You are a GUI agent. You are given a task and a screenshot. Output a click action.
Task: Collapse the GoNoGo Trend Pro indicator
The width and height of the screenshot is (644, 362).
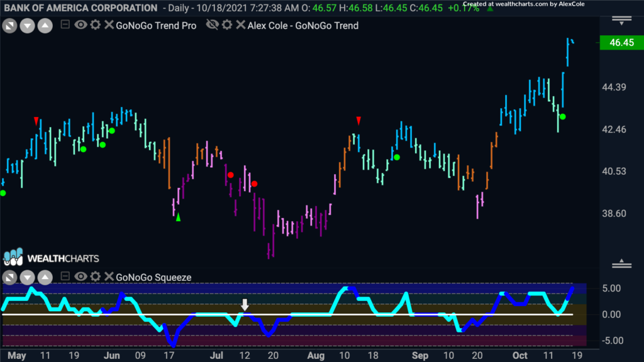pyautogui.click(x=65, y=25)
